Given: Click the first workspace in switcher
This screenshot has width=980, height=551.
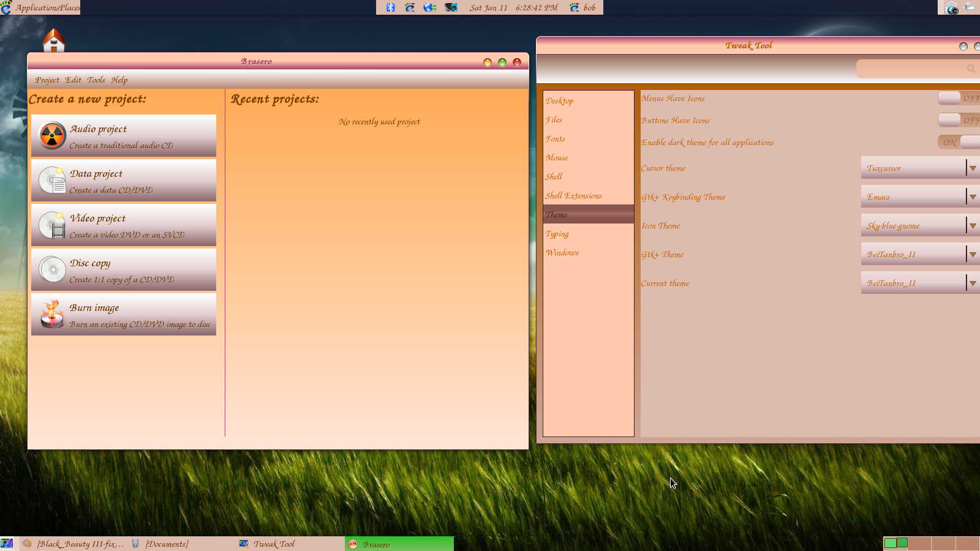Looking at the screenshot, I should coord(895,544).
